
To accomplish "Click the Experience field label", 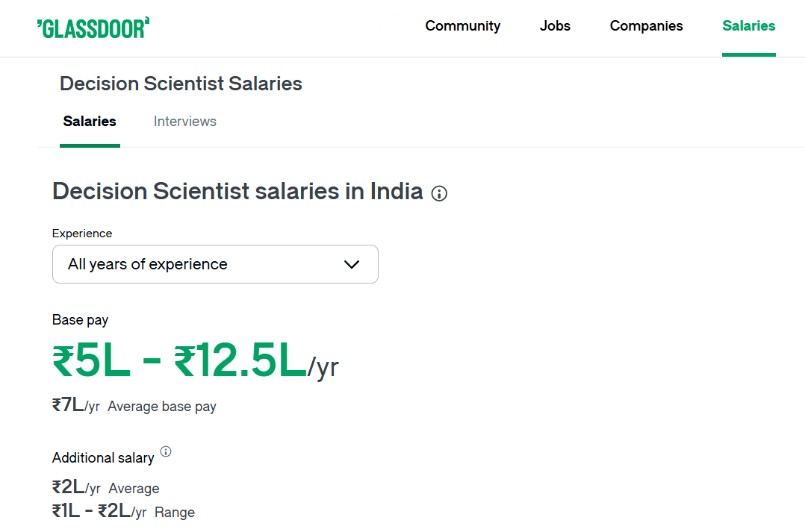I will (x=82, y=234).
